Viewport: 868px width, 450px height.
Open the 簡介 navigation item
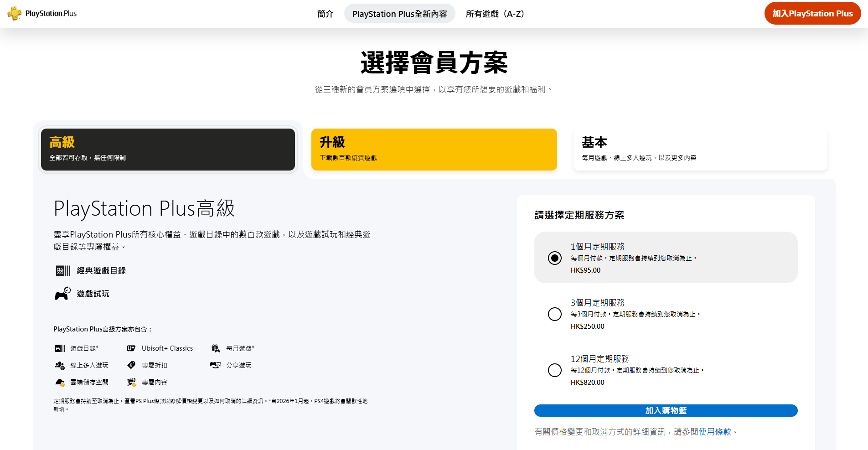click(x=325, y=14)
